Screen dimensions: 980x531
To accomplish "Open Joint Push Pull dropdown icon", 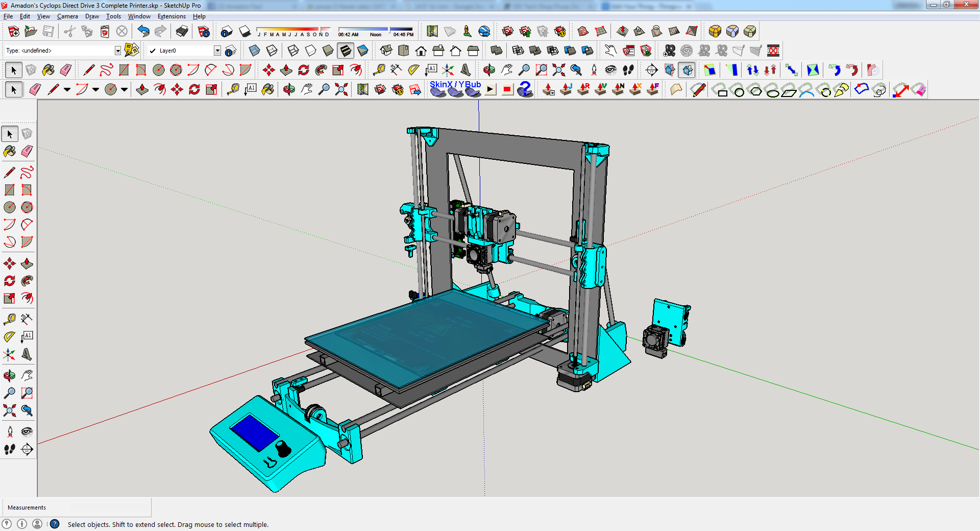I will pos(549,89).
